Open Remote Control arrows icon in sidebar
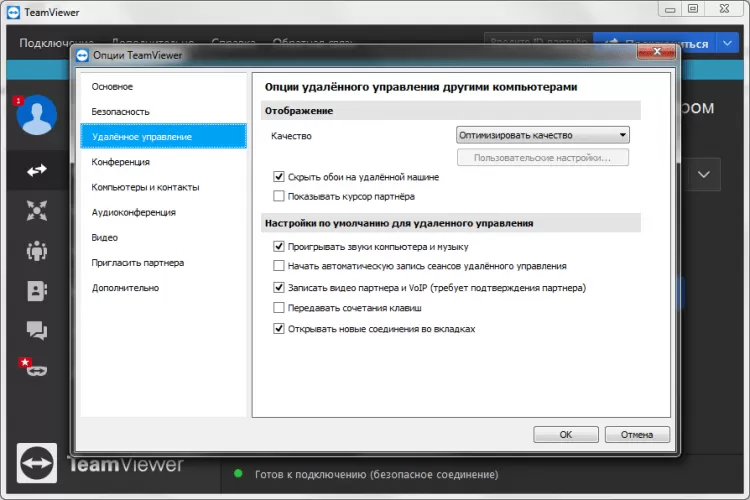The height and width of the screenshot is (500, 750). [37, 170]
